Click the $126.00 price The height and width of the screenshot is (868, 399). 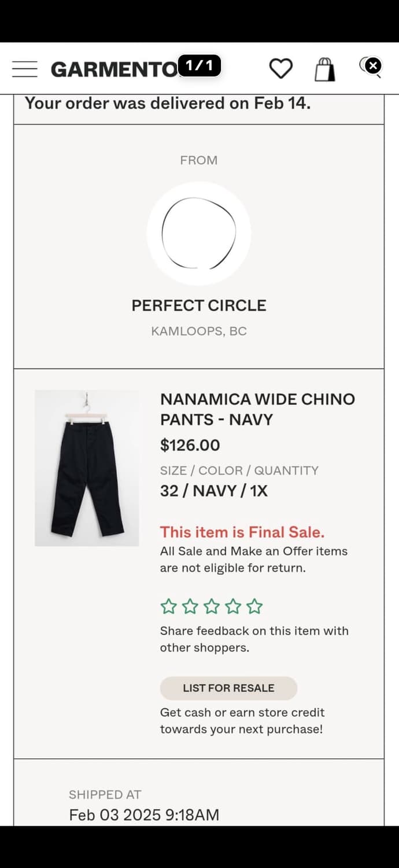(190, 445)
